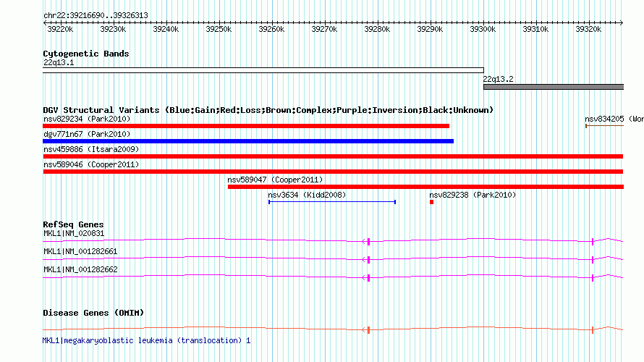The image size is (644, 362).
Task: Click the MKL1 NM_001282662 strand arrow
Action: tap(364, 278)
